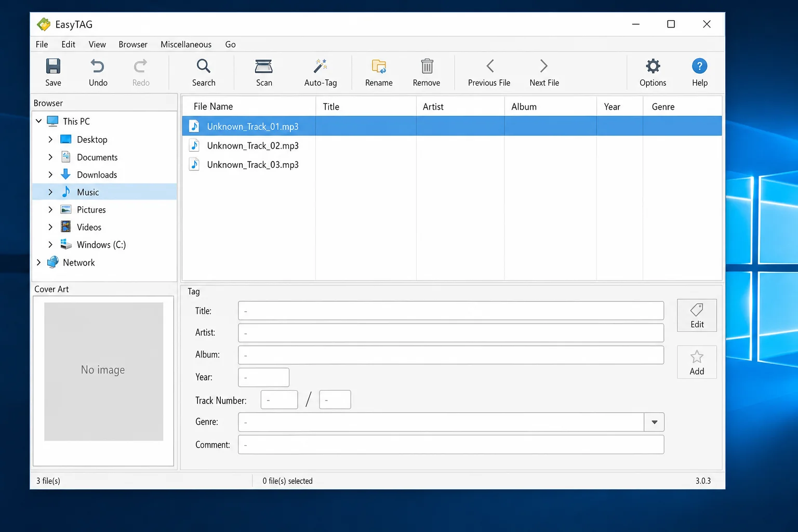Click the Year input field
This screenshot has width=798, height=532.
(263, 377)
